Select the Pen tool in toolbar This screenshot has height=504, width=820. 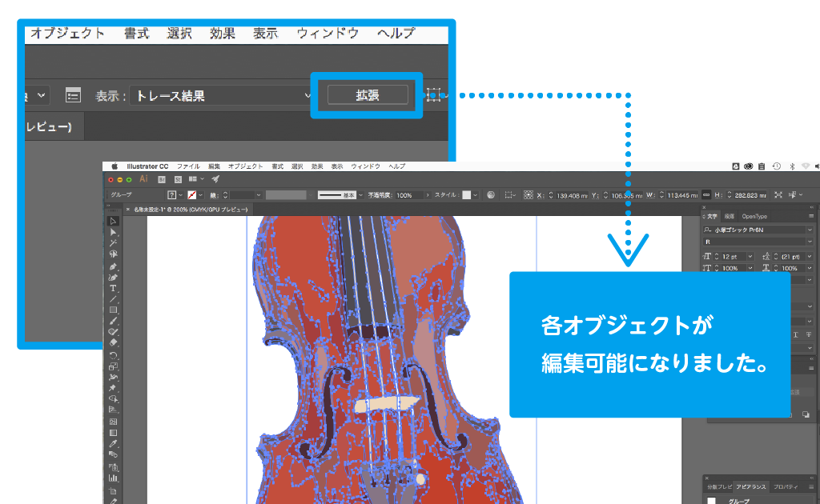113,266
